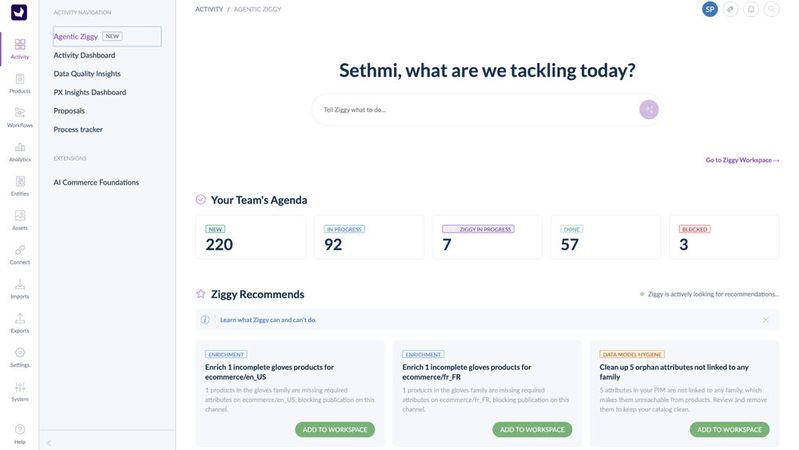Open Proposals menu item
The width and height of the screenshot is (799, 450).
click(x=69, y=111)
